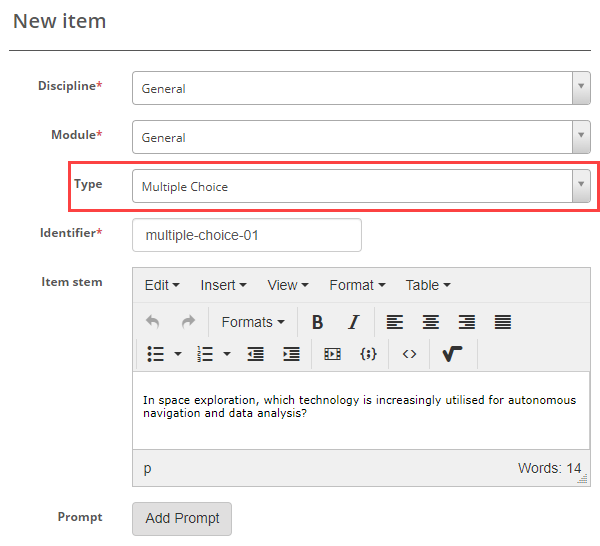The height and width of the screenshot is (546, 600).
Task: Open the source code view
Action: click(409, 354)
